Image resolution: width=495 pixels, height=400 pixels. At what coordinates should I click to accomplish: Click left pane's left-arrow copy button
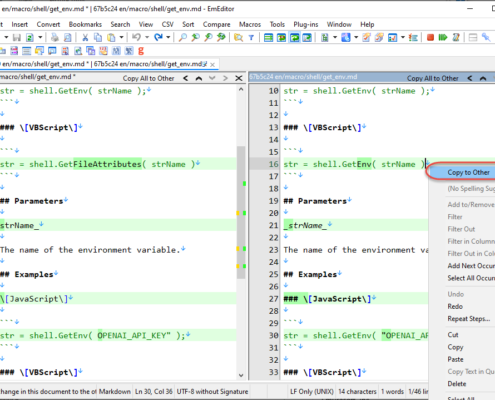coord(186,78)
